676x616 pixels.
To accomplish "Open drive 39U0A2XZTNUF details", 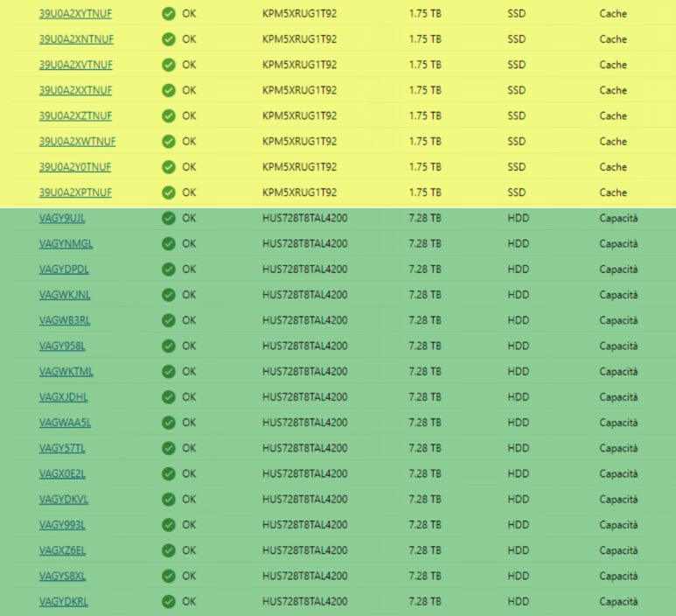I will pyautogui.click(x=75, y=115).
